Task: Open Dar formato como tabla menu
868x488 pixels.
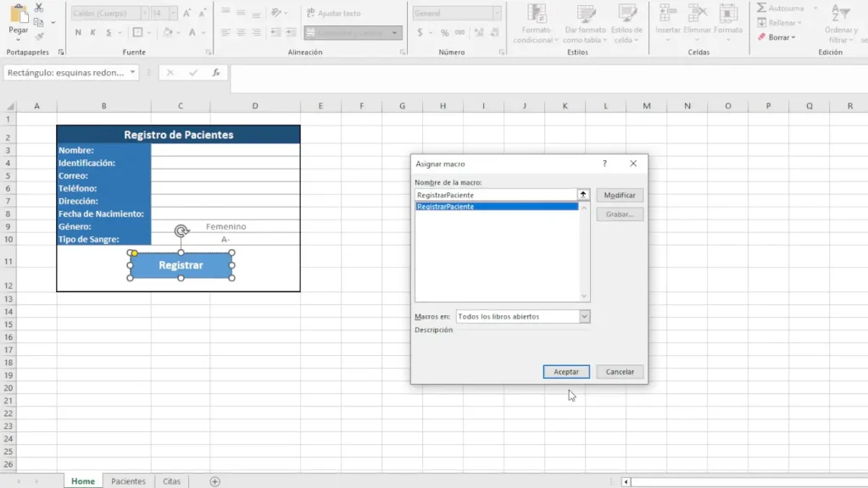Action: point(585,24)
